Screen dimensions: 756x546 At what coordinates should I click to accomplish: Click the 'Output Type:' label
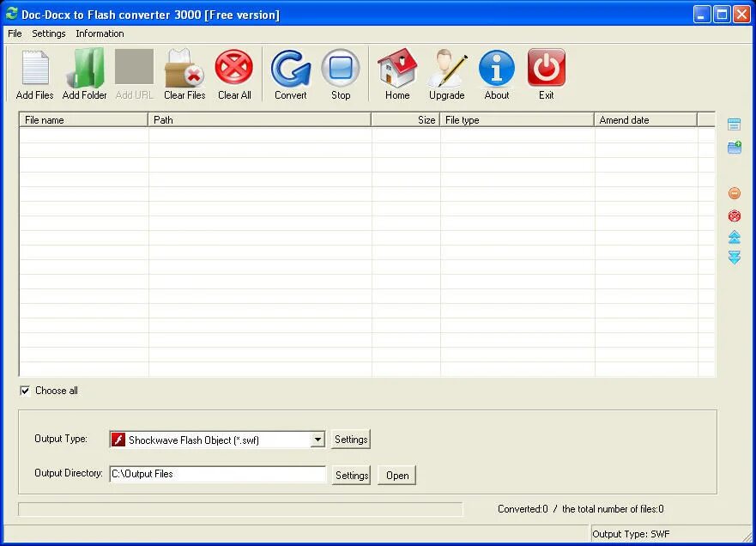61,439
